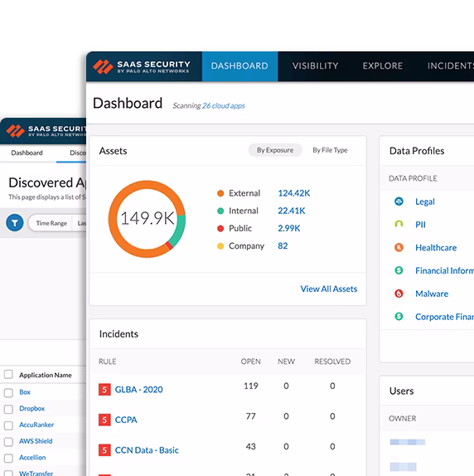Click the Legal data profile icon
474x476 pixels.
[399, 202]
